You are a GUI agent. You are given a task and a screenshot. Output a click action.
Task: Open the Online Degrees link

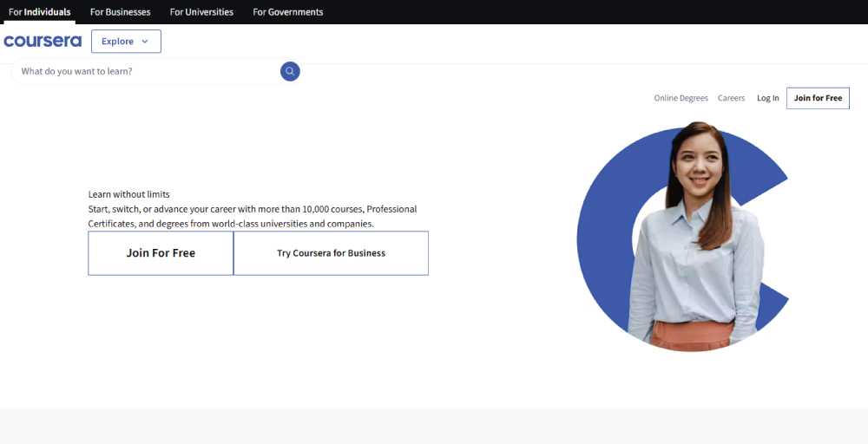click(681, 98)
